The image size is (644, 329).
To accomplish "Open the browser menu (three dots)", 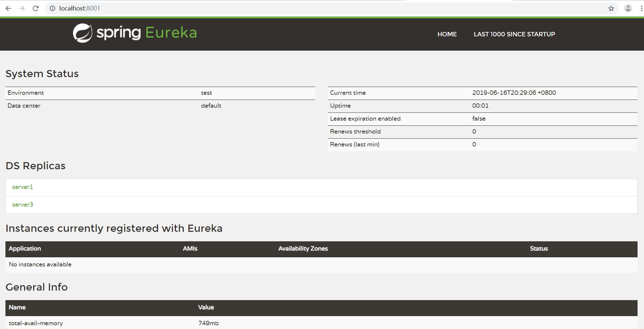I will [x=641, y=8].
